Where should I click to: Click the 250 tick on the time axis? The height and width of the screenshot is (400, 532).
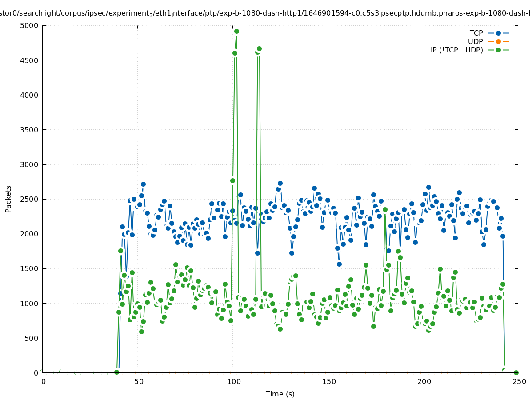[519, 381]
